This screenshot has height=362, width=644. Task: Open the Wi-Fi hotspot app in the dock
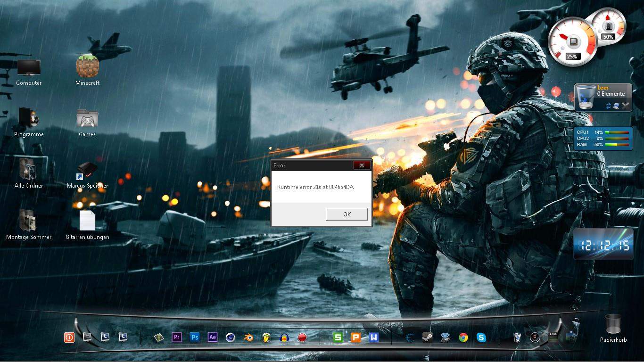(x=446, y=337)
